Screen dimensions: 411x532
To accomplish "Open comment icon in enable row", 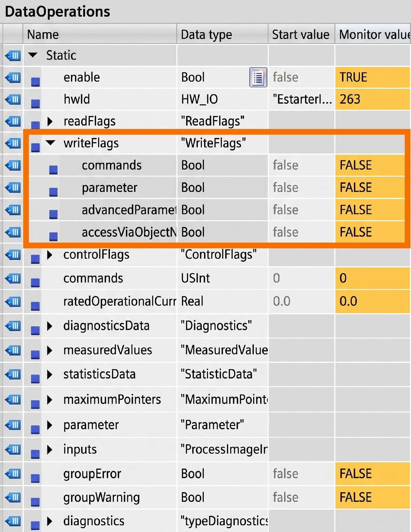I will [x=258, y=77].
